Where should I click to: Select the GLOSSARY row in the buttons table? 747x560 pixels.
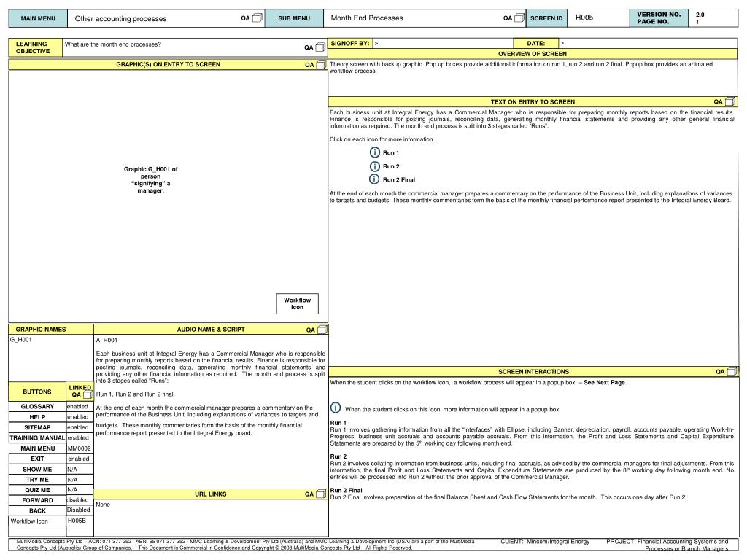(x=37, y=407)
